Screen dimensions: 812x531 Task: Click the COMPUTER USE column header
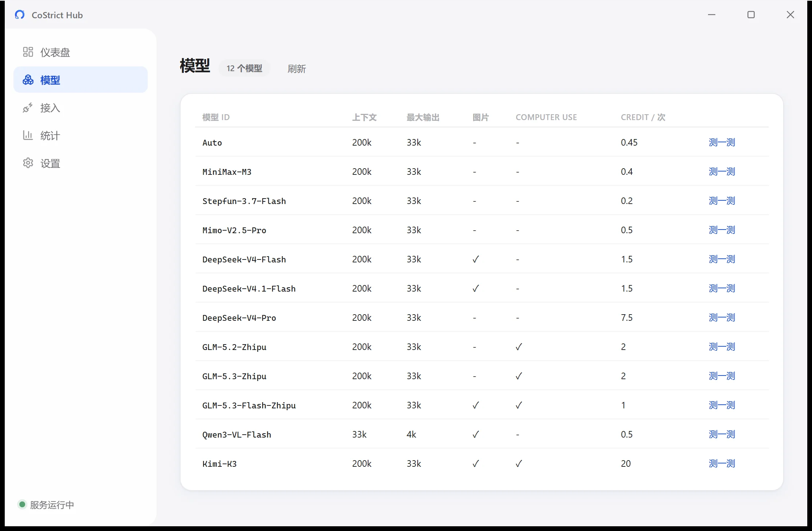(x=546, y=117)
